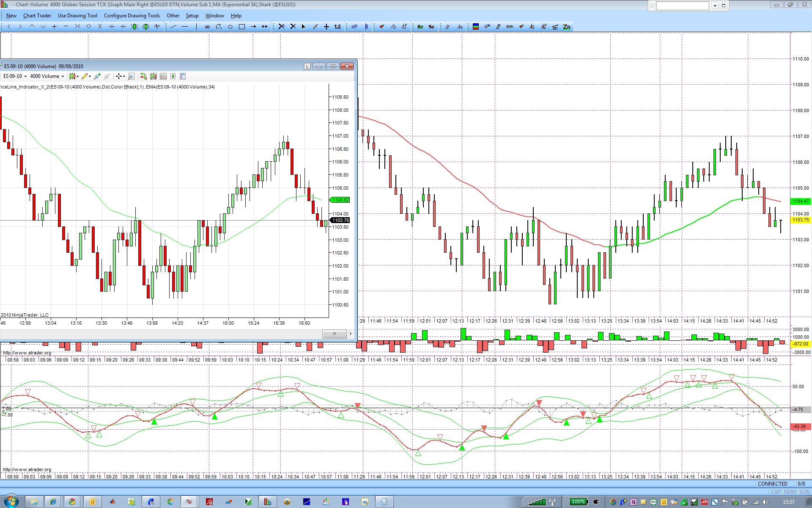Click the 'mm' toolbar icon
This screenshot has height=508, width=812.
[510, 27]
